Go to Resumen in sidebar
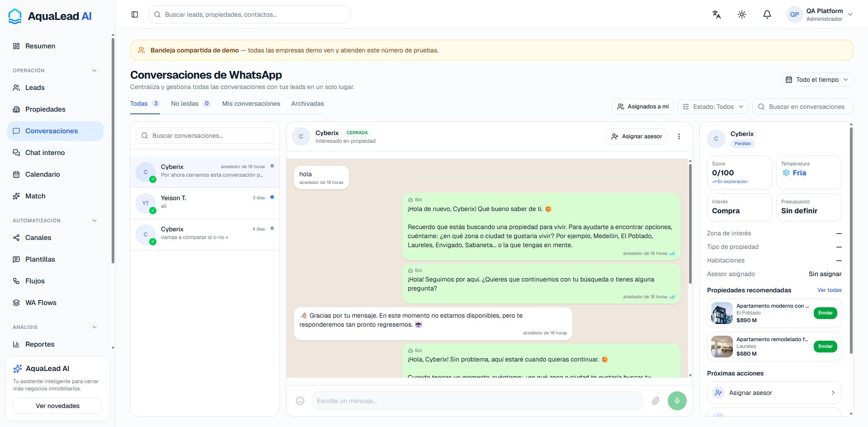The height and width of the screenshot is (427, 868). [x=55, y=46]
